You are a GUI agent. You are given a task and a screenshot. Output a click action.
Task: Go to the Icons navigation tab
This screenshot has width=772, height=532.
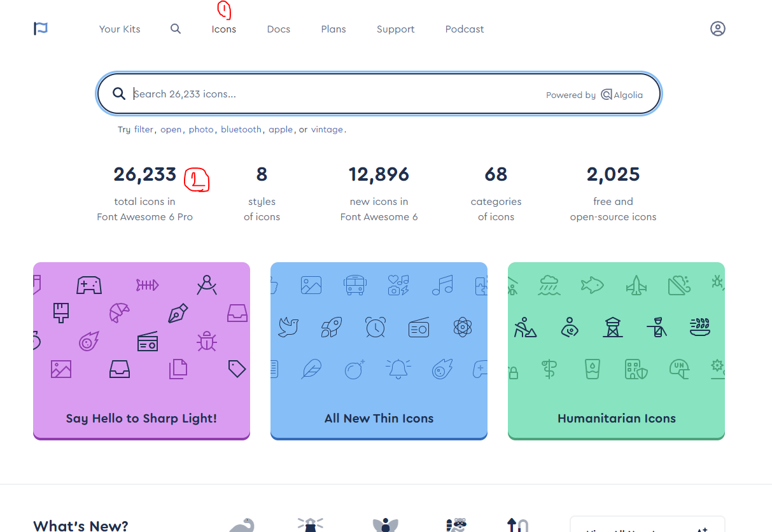pyautogui.click(x=224, y=29)
